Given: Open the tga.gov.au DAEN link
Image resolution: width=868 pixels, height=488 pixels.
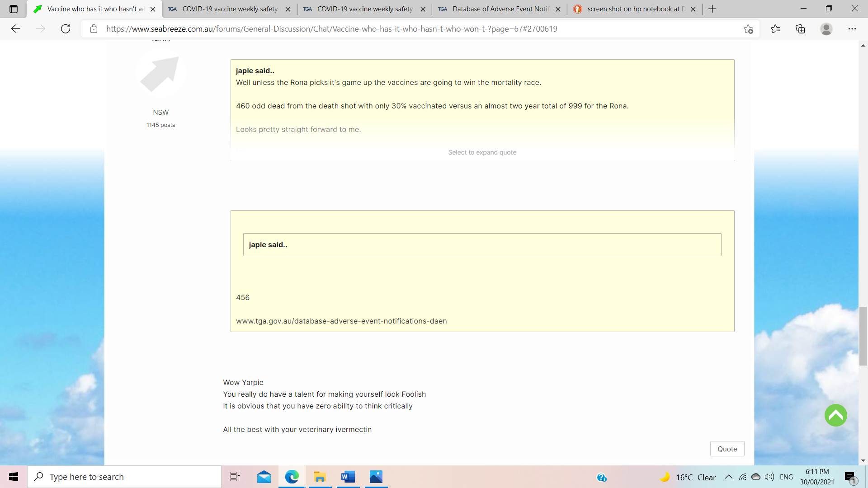Looking at the screenshot, I should (341, 321).
